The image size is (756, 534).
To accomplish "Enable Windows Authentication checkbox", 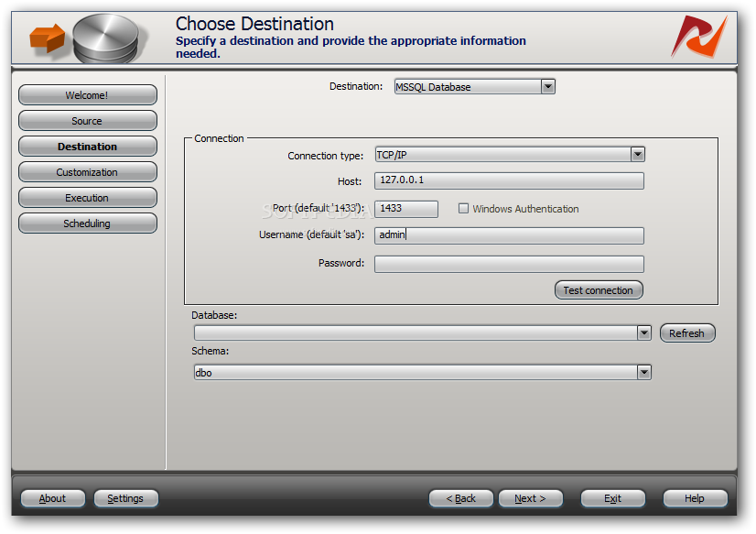I will [463, 209].
